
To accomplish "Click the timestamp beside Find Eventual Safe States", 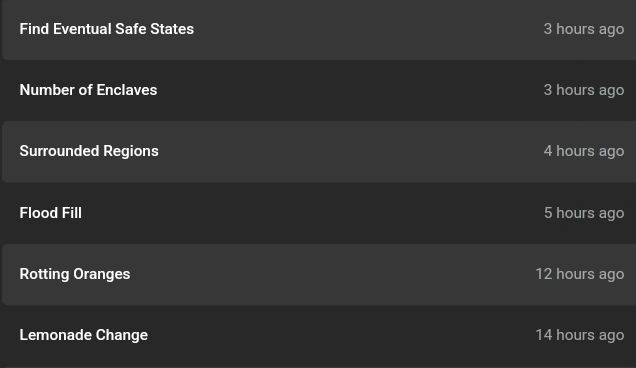I will 584,29.
